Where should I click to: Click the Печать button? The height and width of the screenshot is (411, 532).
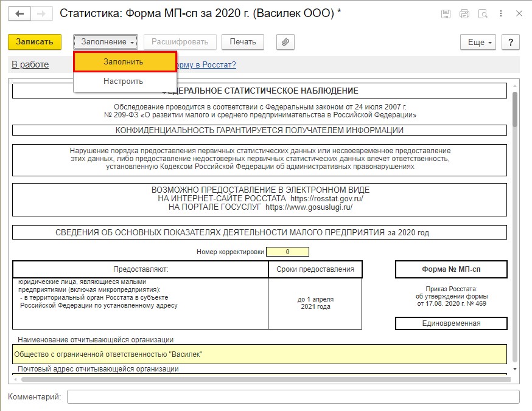pos(243,42)
